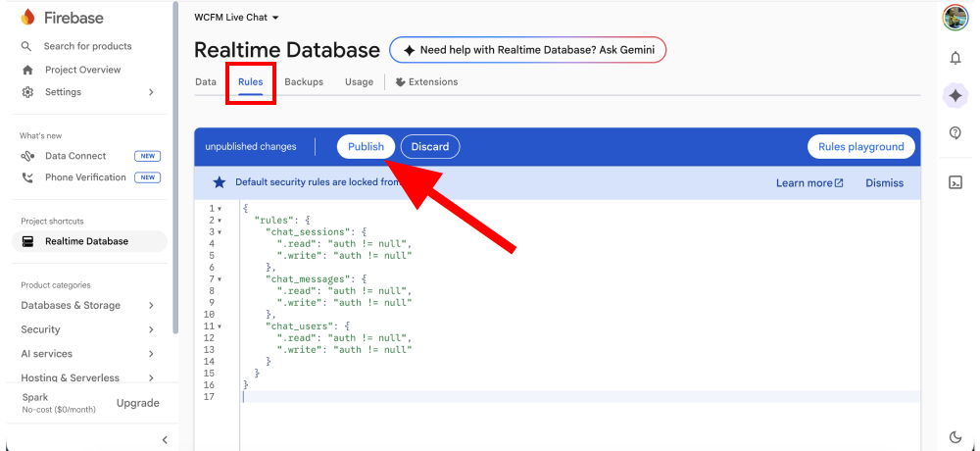Publish the unpublished rule changes
Screen dimensions: 980x451
[366, 147]
